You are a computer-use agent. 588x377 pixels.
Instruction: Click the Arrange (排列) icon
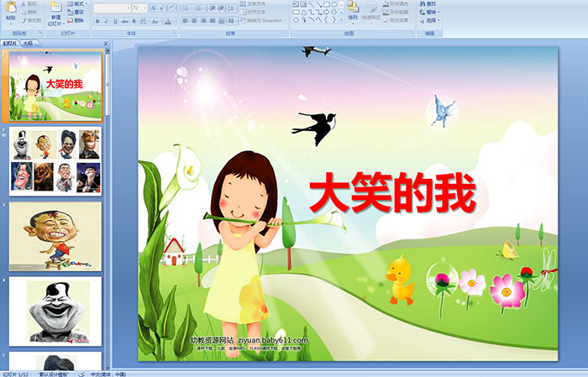353,7
